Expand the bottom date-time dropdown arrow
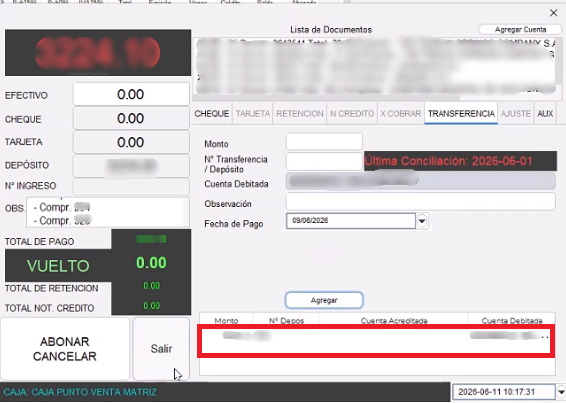The width and height of the screenshot is (566, 403). pos(561,392)
